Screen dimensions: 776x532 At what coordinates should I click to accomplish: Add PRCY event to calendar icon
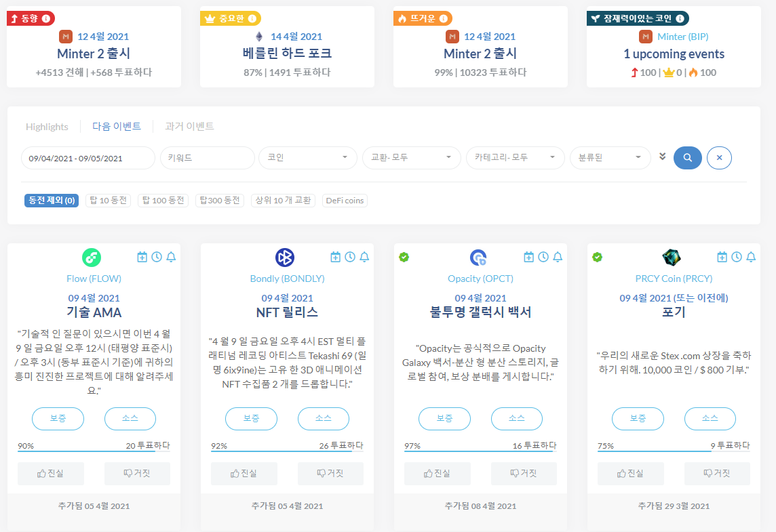[722, 257]
